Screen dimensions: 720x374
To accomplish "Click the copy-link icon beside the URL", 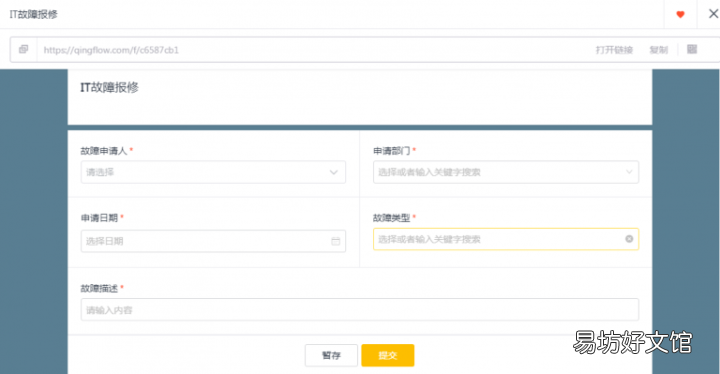I will [23, 49].
